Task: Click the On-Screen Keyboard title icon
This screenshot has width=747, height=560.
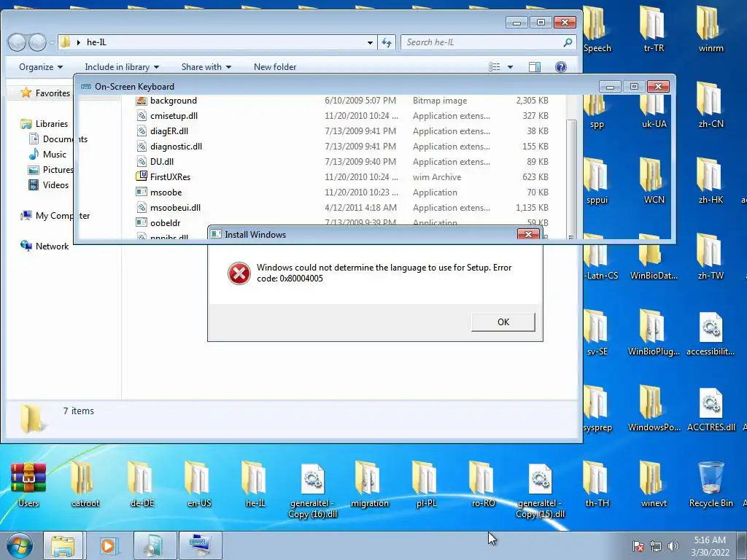Action: coord(86,86)
